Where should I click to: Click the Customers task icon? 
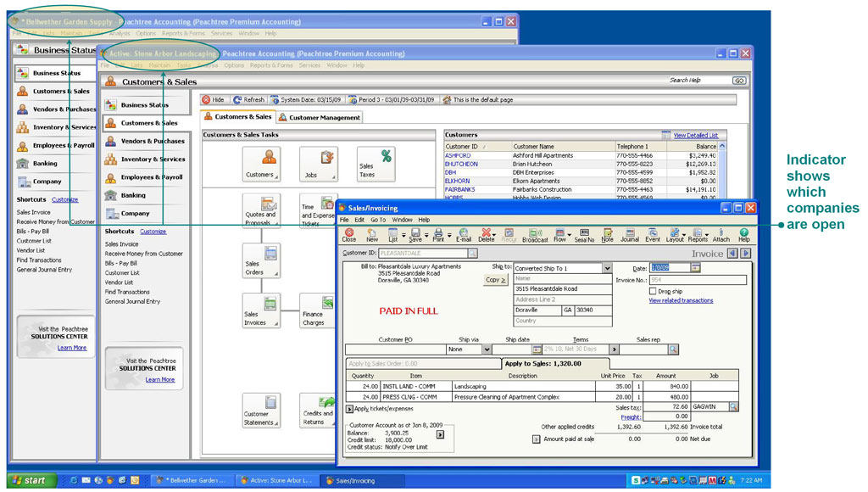pos(261,164)
